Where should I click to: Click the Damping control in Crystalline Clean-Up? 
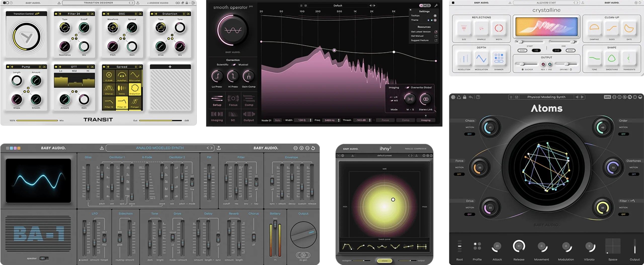point(594,28)
